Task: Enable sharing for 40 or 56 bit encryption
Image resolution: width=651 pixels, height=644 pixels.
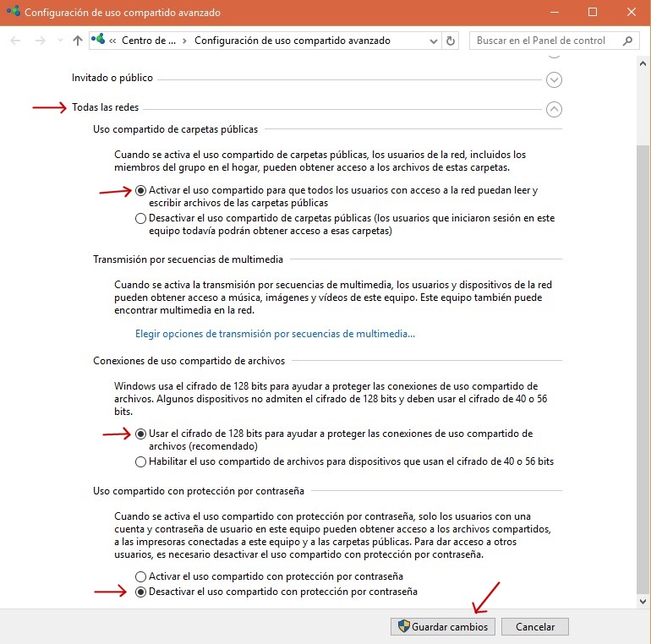Action: click(140, 461)
